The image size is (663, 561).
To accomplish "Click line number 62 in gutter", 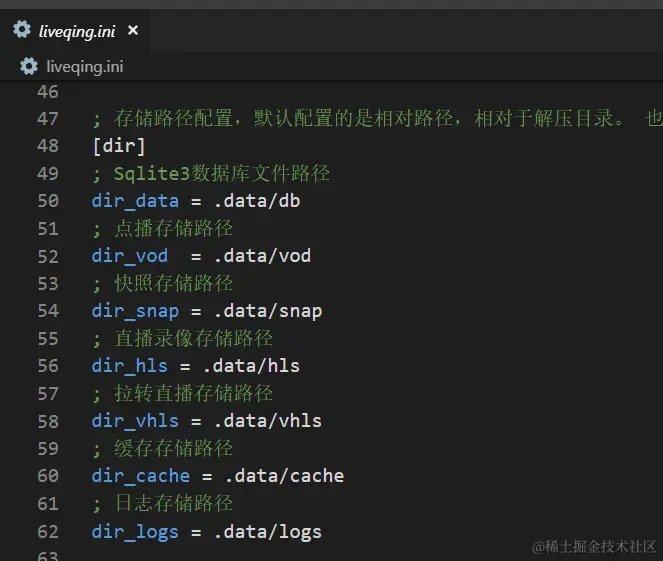I will click(x=48, y=531).
